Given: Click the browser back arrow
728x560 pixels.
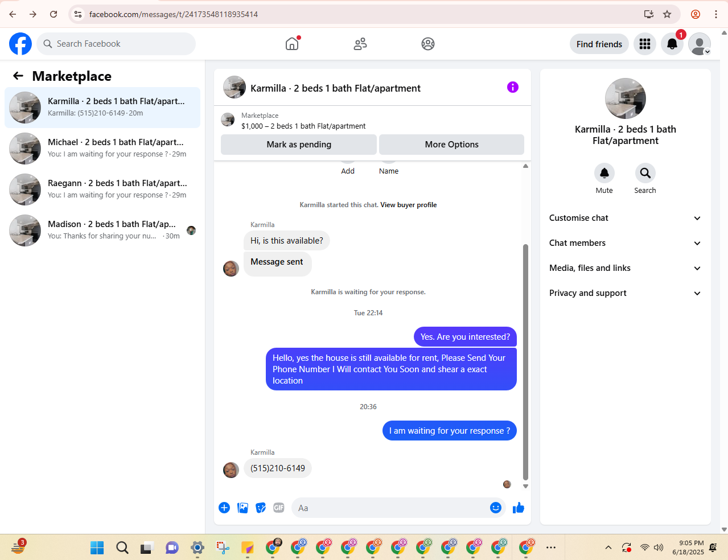Looking at the screenshot, I should tap(13, 14).
